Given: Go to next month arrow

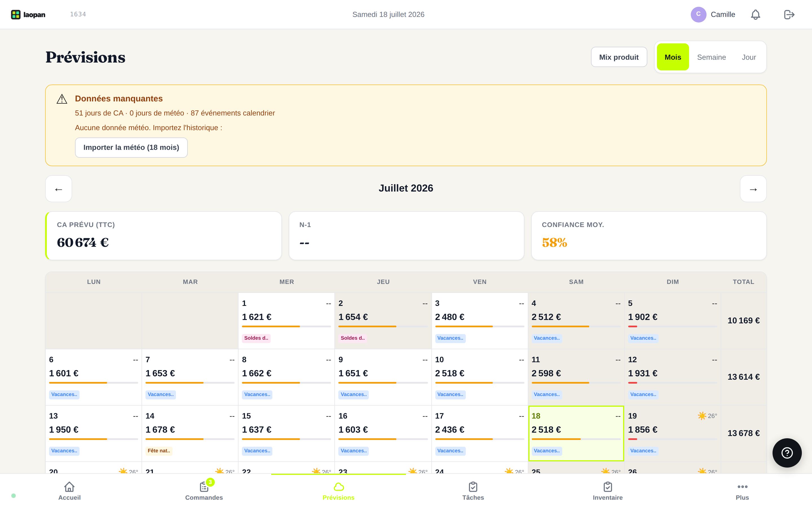Looking at the screenshot, I should (753, 189).
